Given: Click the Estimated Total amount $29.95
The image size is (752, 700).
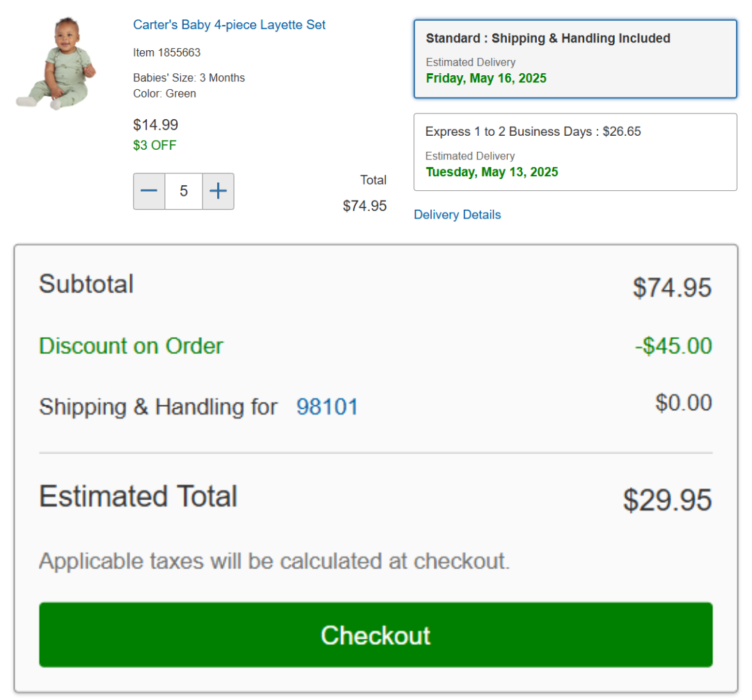Looking at the screenshot, I should click(667, 500).
